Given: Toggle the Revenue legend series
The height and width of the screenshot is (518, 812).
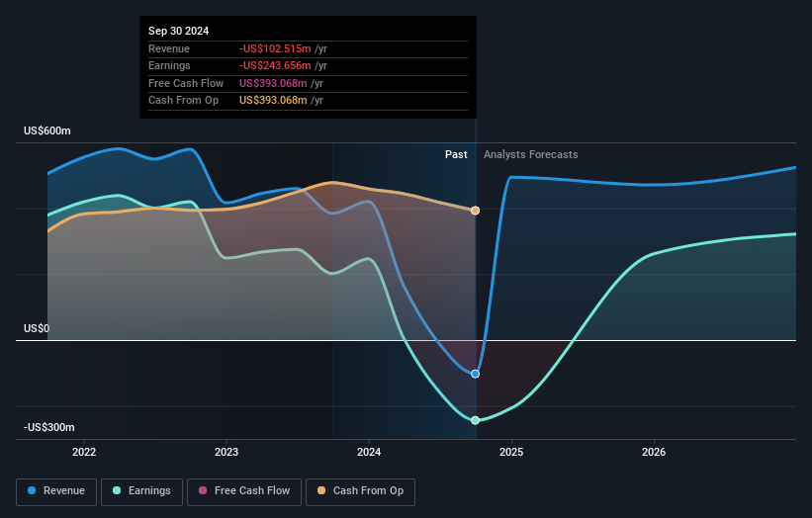Looking at the screenshot, I should pyautogui.click(x=56, y=491).
